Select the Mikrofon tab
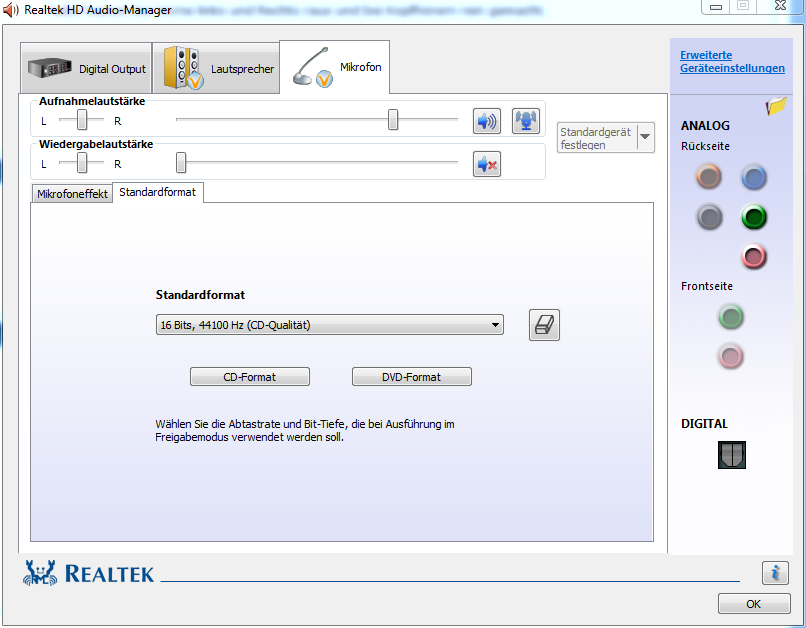 [x=335, y=67]
